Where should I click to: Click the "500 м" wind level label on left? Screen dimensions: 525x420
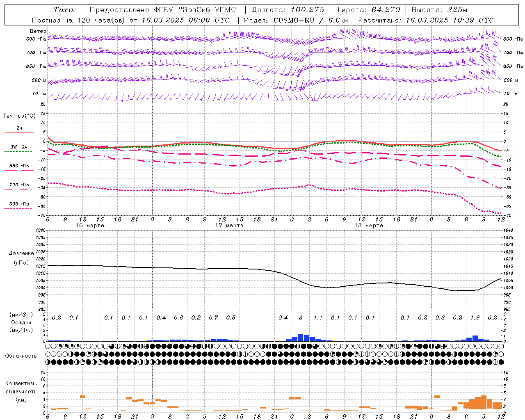coord(39,80)
